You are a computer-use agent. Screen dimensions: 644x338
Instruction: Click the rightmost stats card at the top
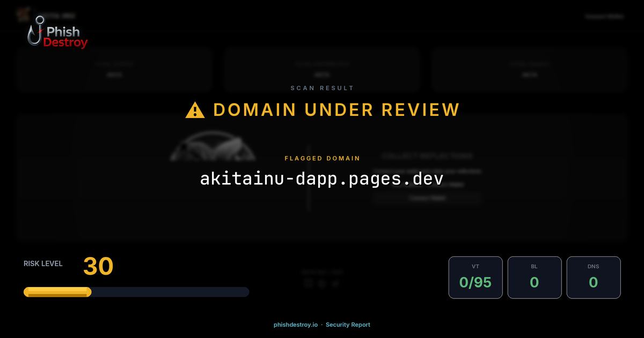tap(529, 69)
